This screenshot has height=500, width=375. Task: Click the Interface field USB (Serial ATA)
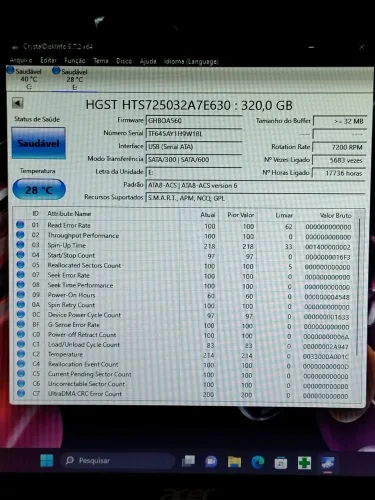[194, 147]
